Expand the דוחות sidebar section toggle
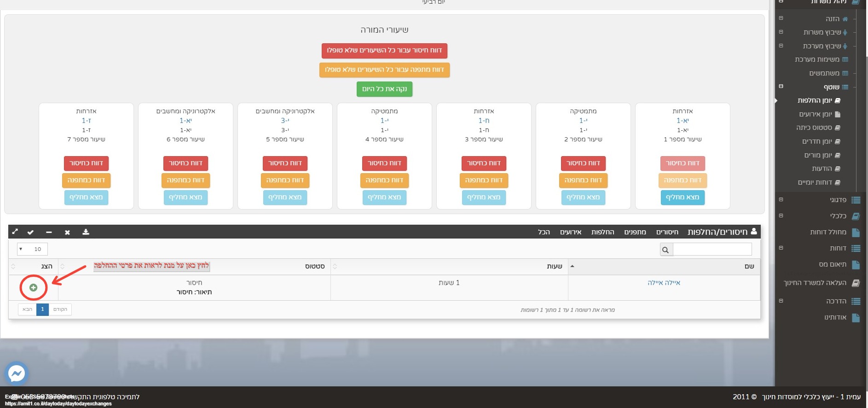The height and width of the screenshot is (408, 868). click(x=781, y=248)
